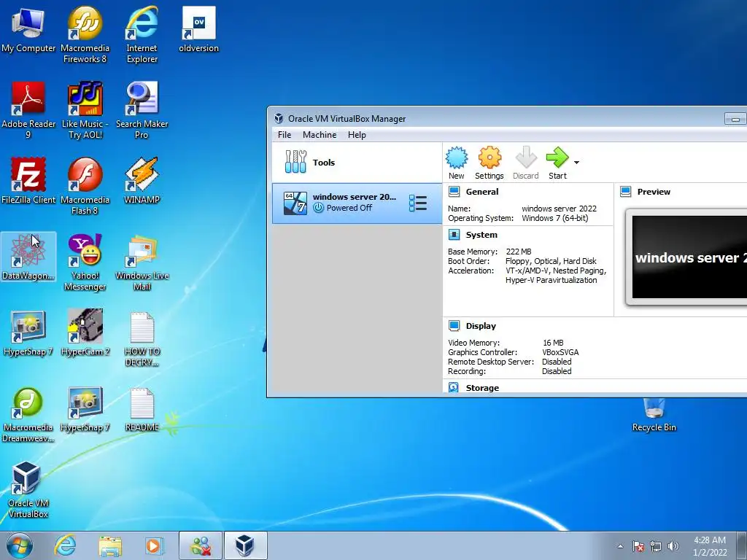This screenshot has width=747, height=560.
Task: Select the Oracle VM VirtualBox desktop shortcut
Action: [28, 489]
